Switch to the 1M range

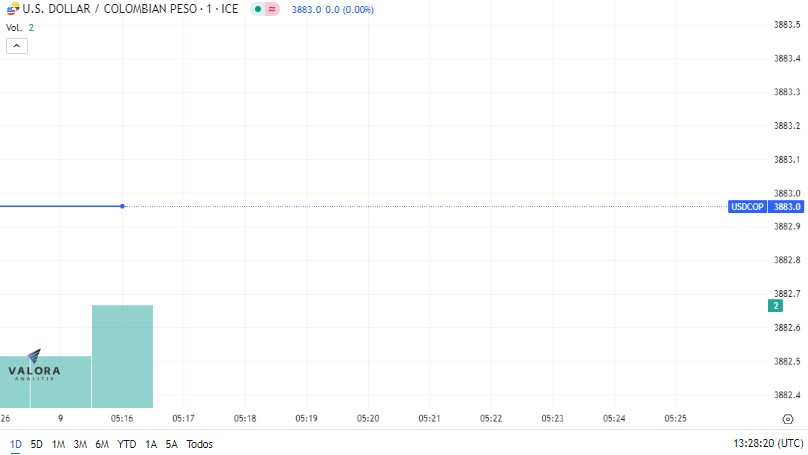pos(58,444)
